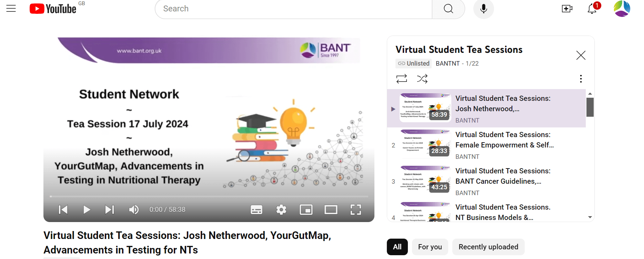The image size is (644, 259).
Task: Select playlist video Josh Netherwood
Action: click(x=486, y=108)
